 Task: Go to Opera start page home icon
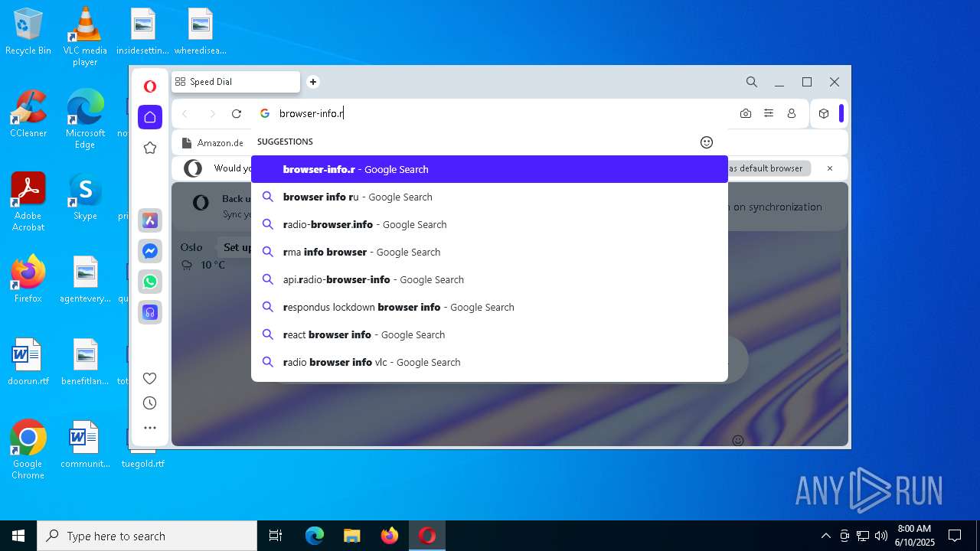point(150,117)
